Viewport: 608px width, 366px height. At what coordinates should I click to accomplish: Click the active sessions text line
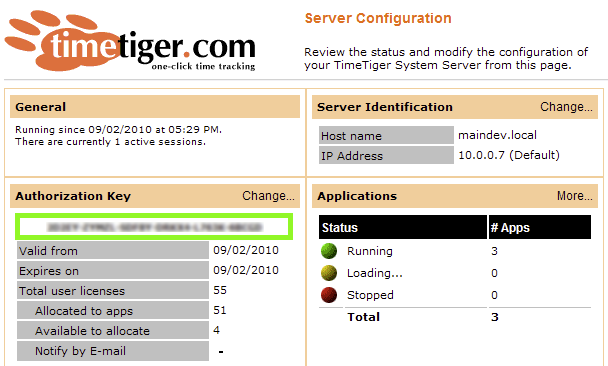pos(111,142)
